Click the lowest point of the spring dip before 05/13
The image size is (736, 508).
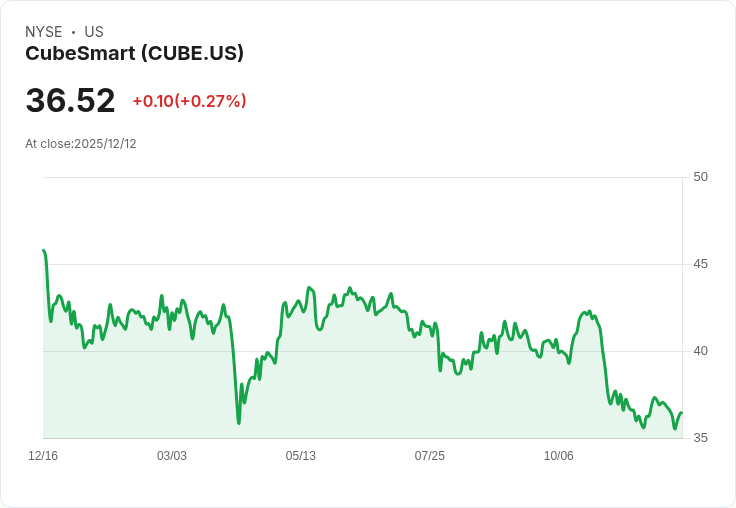pyautogui.click(x=239, y=422)
